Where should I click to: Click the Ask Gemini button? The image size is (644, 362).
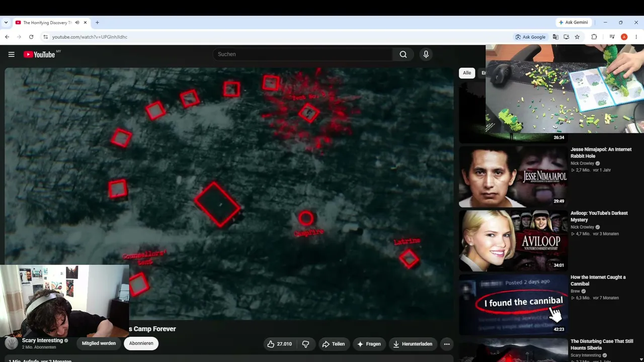[573, 23]
